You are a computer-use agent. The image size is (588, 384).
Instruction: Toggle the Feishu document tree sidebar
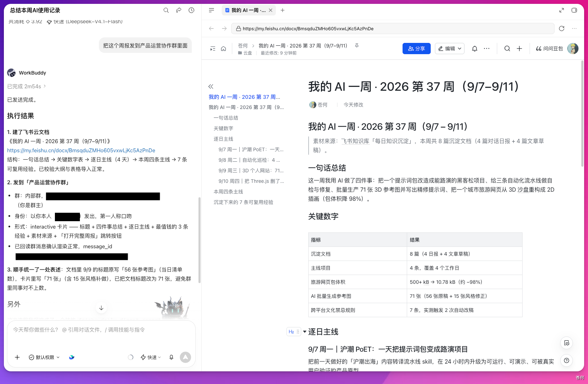(x=213, y=49)
